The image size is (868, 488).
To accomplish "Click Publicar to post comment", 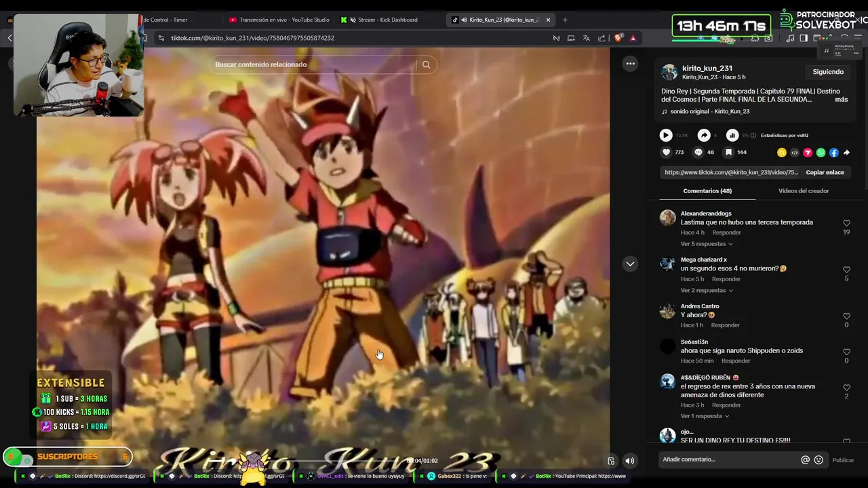I will click(x=843, y=460).
